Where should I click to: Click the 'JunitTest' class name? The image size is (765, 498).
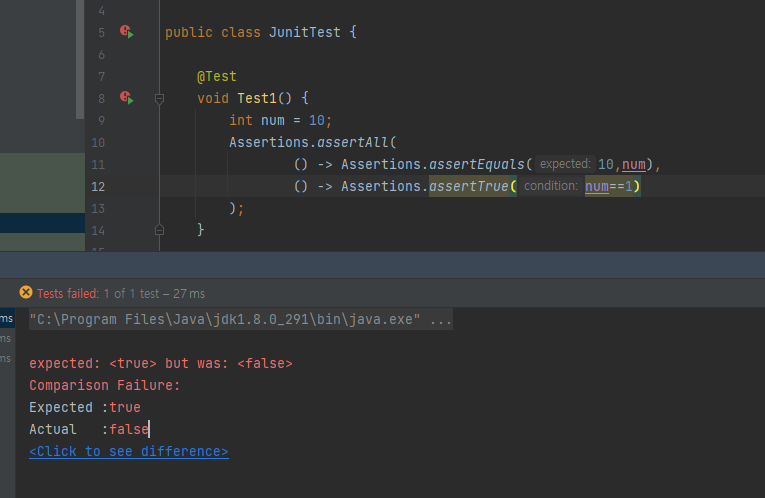304,32
